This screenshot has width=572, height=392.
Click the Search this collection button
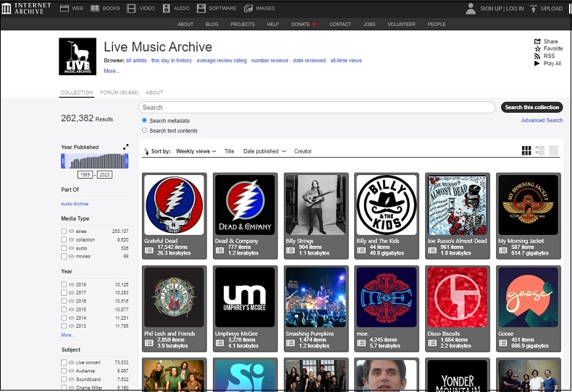pyautogui.click(x=532, y=107)
